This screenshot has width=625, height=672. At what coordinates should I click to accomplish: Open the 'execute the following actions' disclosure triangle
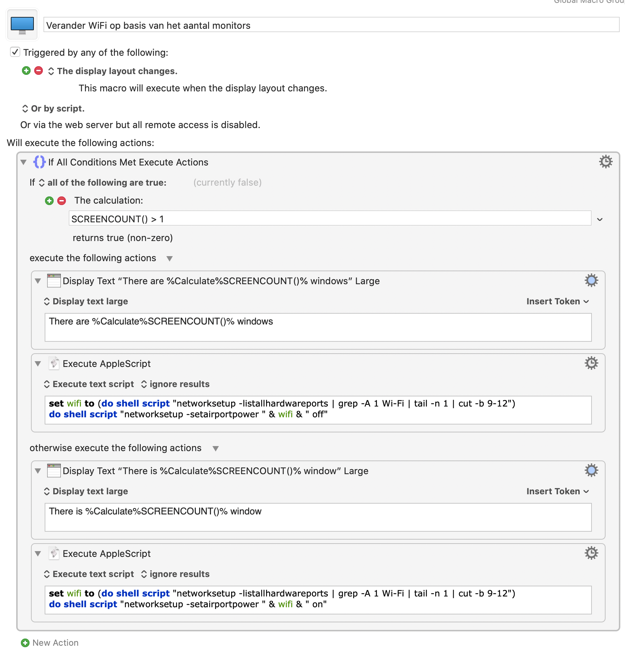170,258
